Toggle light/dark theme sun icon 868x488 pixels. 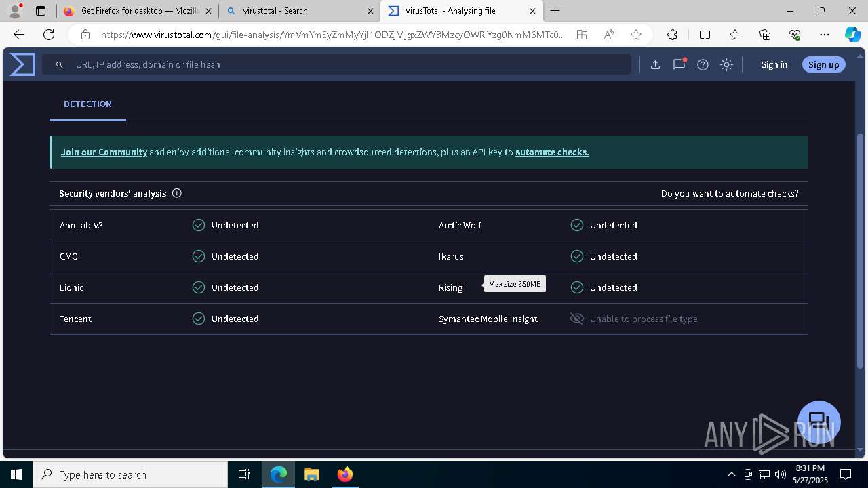pyautogui.click(x=726, y=64)
